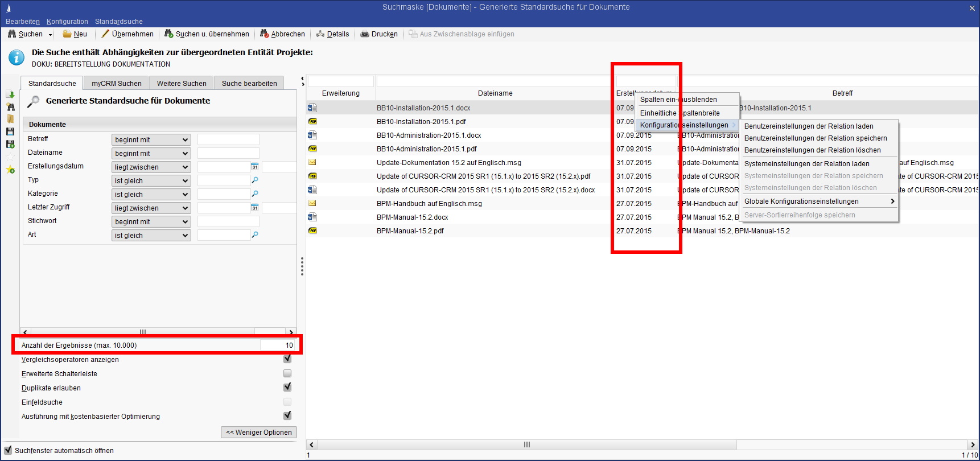
Task: Expand Globale Konfigurationseinstellungen submenu
Action: [x=818, y=201]
